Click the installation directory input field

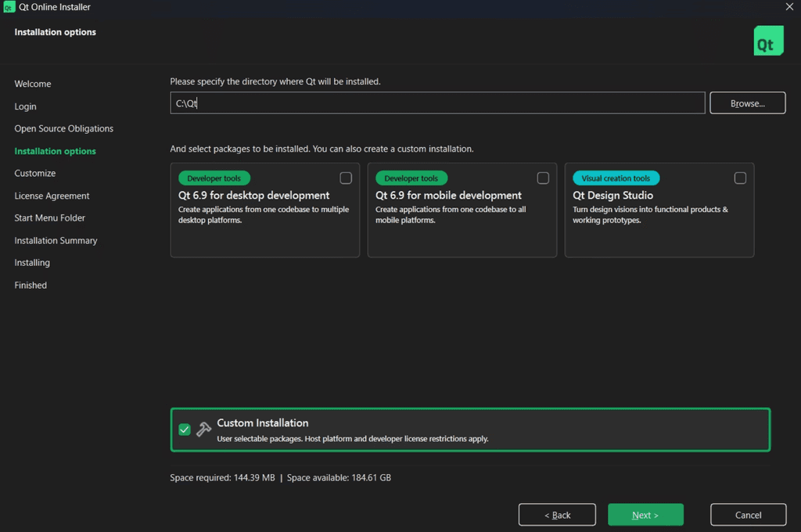pyautogui.click(x=436, y=102)
